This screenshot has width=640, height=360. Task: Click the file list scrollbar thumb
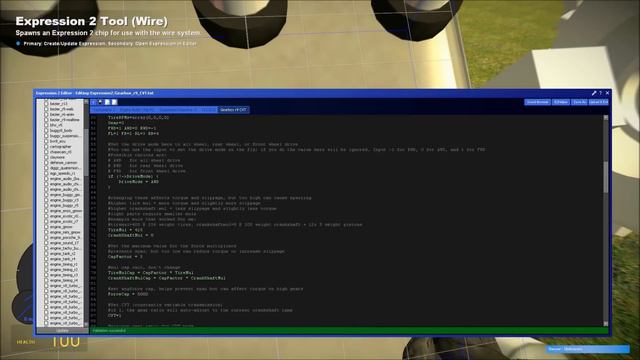(86, 152)
